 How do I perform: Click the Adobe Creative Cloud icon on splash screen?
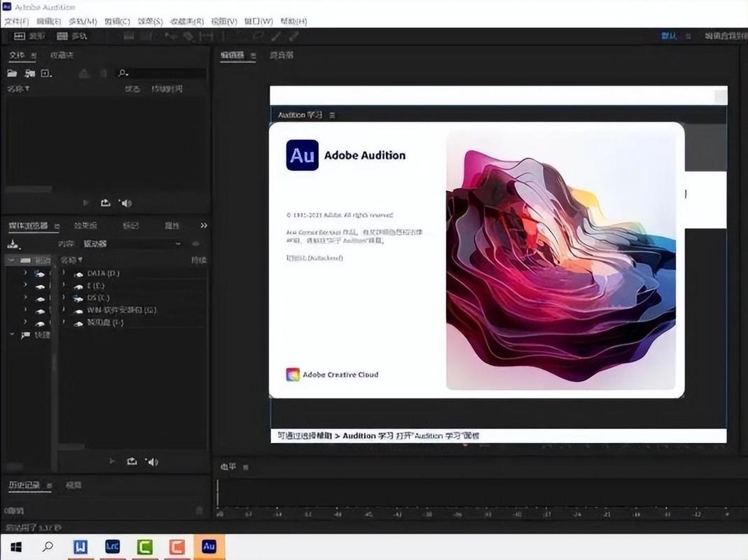point(293,374)
